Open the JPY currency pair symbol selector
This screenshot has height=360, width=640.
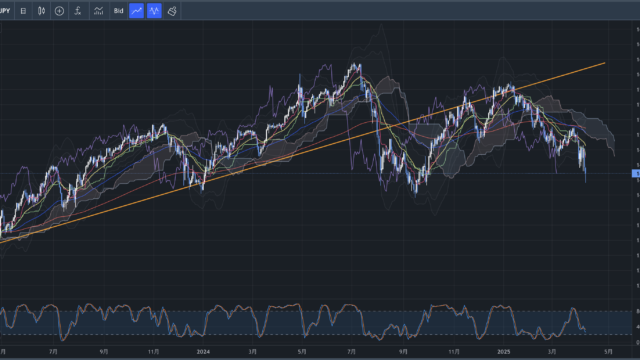point(5,11)
